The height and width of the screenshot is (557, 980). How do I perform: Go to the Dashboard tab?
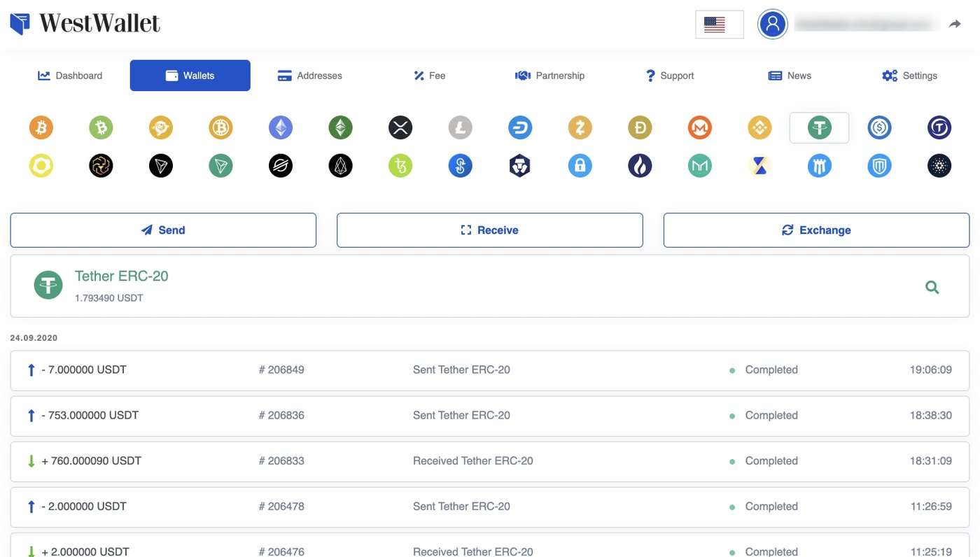point(70,76)
